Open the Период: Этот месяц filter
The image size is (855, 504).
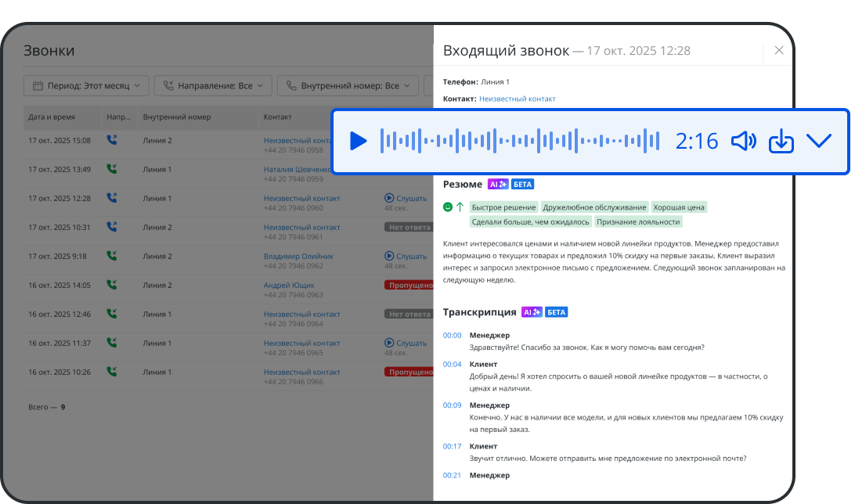coord(86,85)
